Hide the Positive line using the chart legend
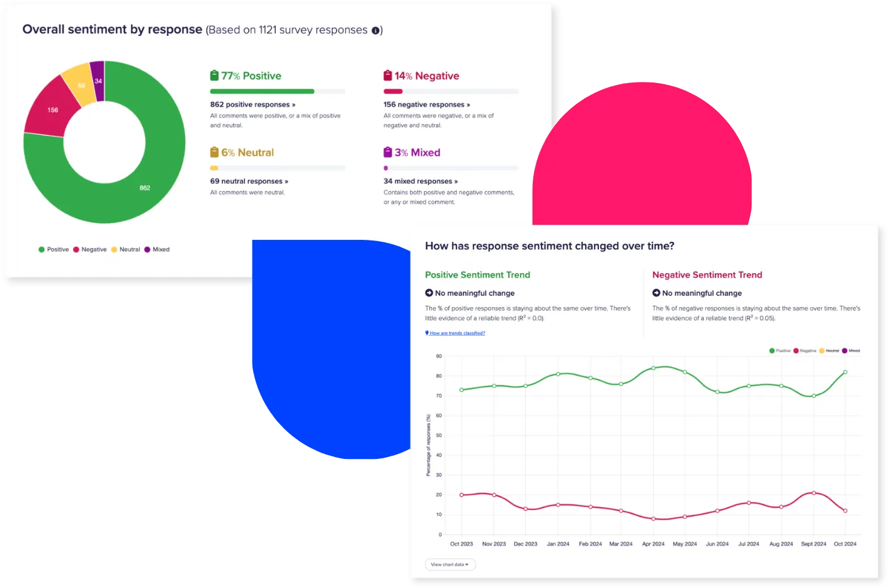This screenshot has height=588, width=888. tap(780, 350)
